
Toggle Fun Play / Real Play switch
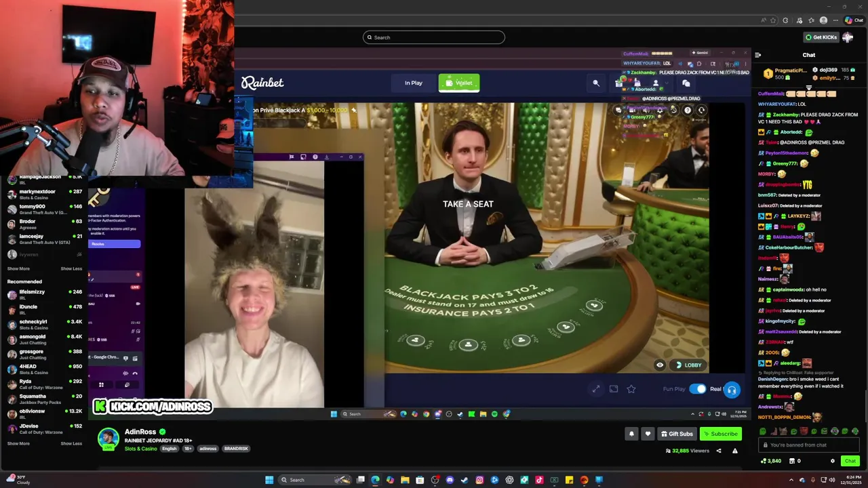[x=697, y=389]
